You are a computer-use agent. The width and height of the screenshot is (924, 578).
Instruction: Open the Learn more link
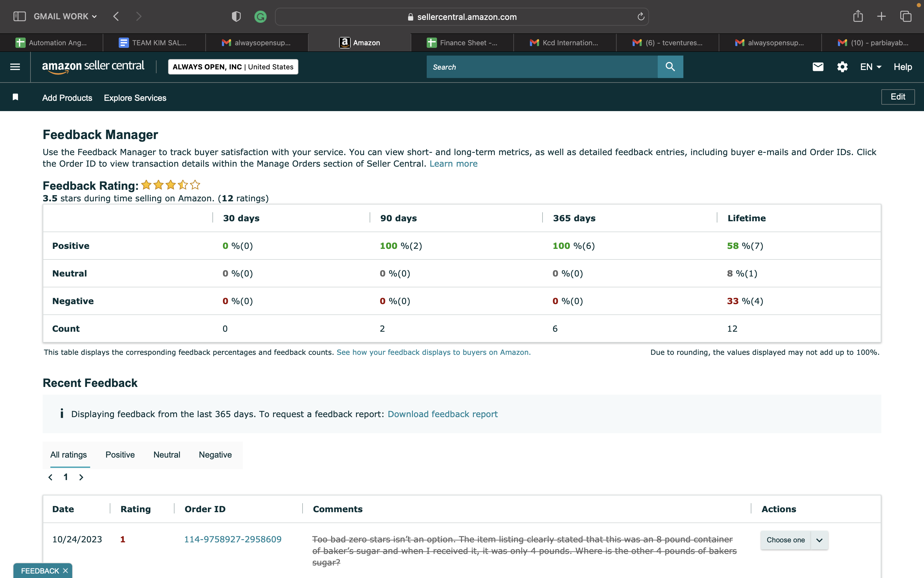[453, 164]
